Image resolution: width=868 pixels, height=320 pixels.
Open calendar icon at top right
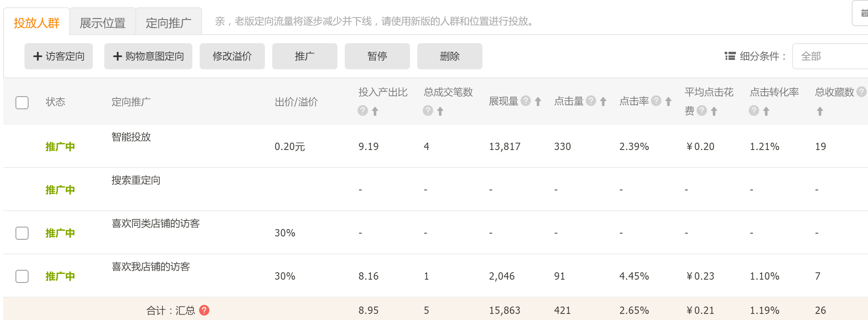pyautogui.click(x=864, y=13)
